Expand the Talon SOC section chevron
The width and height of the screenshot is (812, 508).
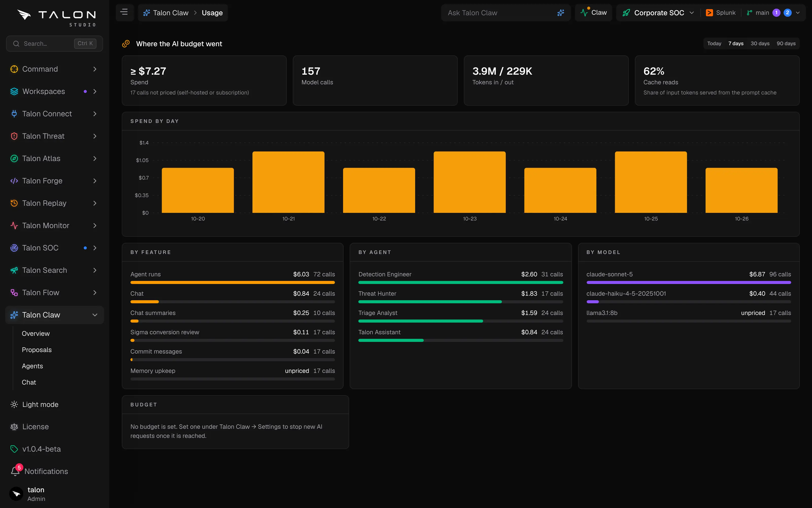coord(95,248)
